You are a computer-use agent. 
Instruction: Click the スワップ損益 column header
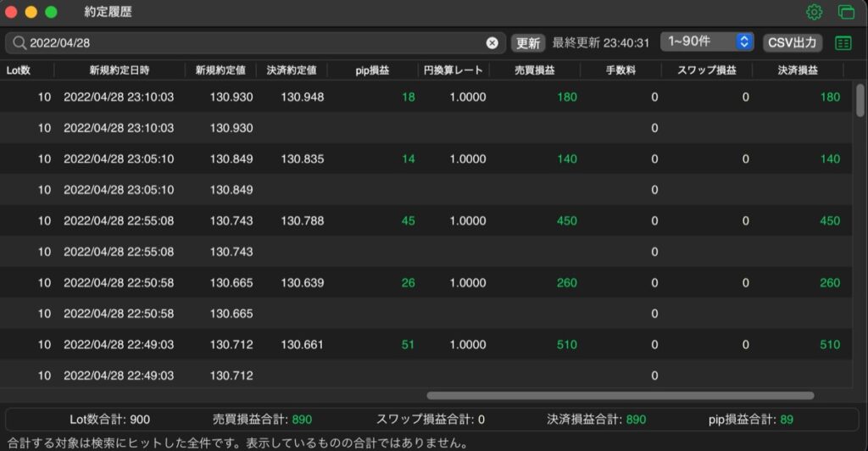tap(707, 70)
